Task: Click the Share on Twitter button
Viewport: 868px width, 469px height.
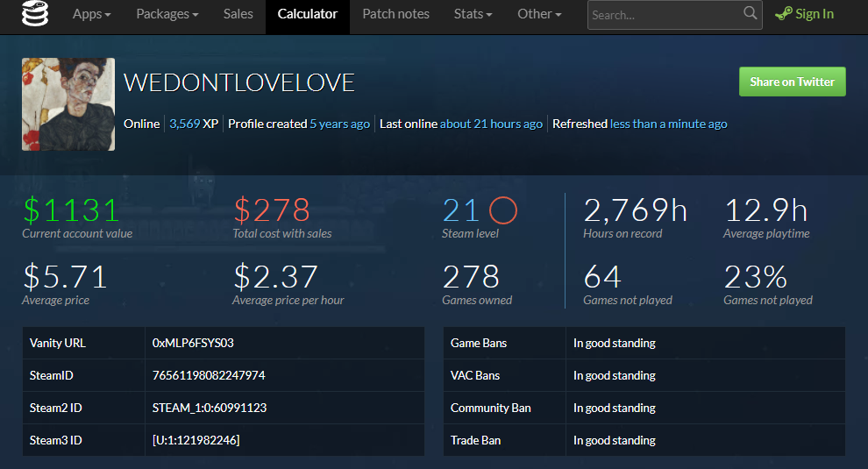Action: (x=793, y=82)
